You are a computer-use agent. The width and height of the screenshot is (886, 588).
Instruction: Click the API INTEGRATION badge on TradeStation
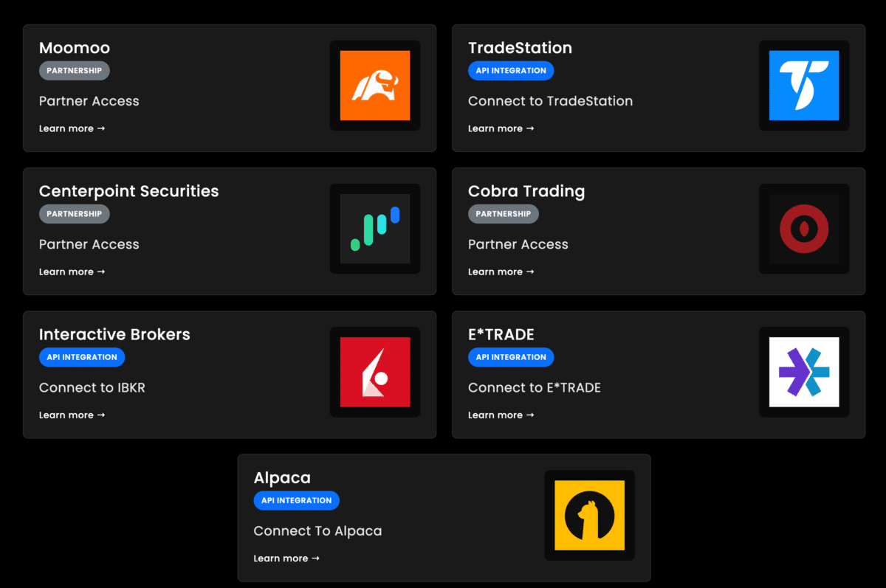[x=511, y=71]
